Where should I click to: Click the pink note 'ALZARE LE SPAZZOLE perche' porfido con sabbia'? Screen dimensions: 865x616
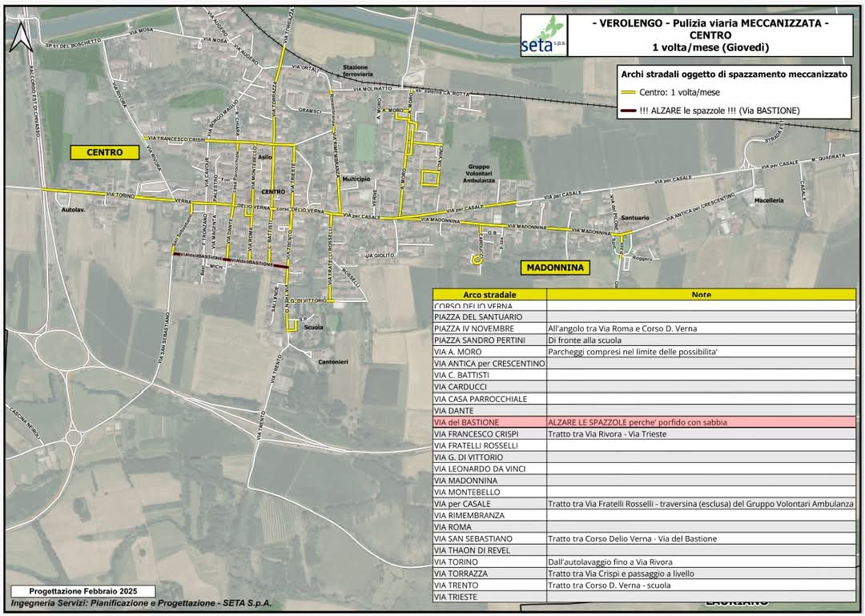point(638,422)
